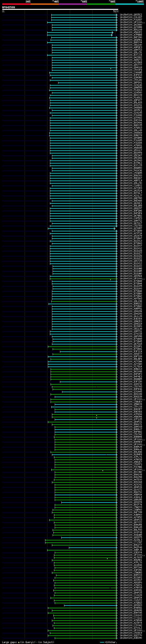Click the =100char. scale legend
The height and width of the screenshot is (644, 146).
tap(109, 642)
